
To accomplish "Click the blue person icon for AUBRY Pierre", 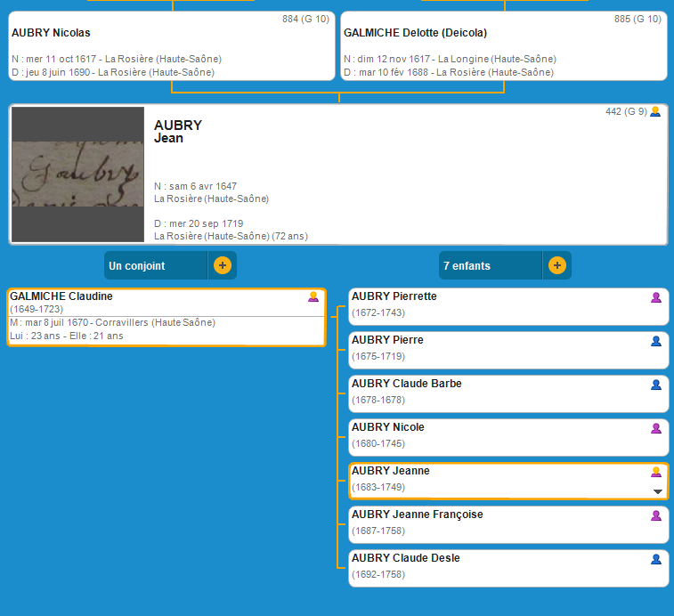I will pyautogui.click(x=656, y=341).
